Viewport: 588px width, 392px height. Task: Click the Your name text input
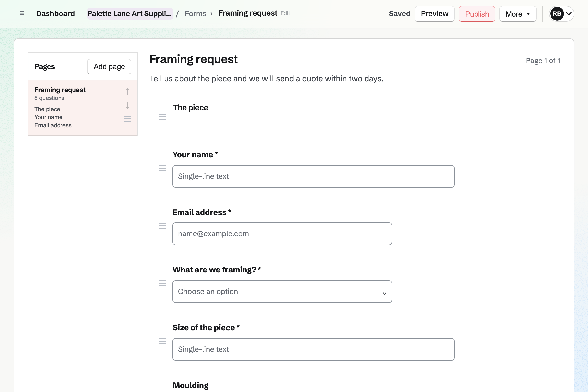point(314,176)
